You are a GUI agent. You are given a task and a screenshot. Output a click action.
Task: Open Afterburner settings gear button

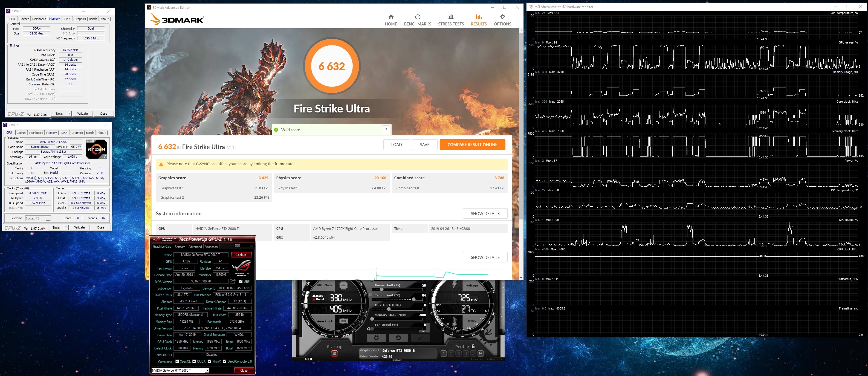pyautogui.click(x=376, y=338)
